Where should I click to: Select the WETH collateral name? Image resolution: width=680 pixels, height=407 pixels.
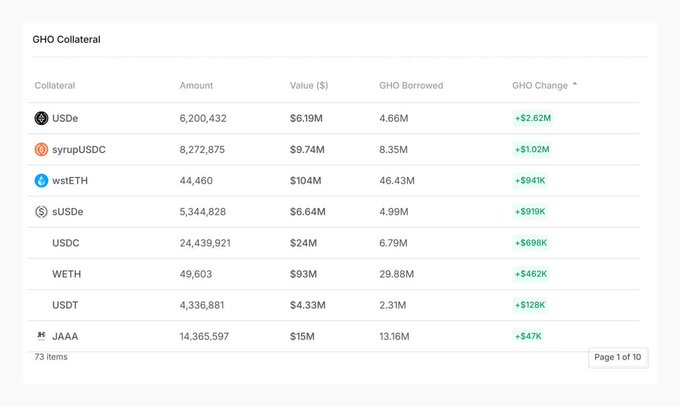coord(66,274)
